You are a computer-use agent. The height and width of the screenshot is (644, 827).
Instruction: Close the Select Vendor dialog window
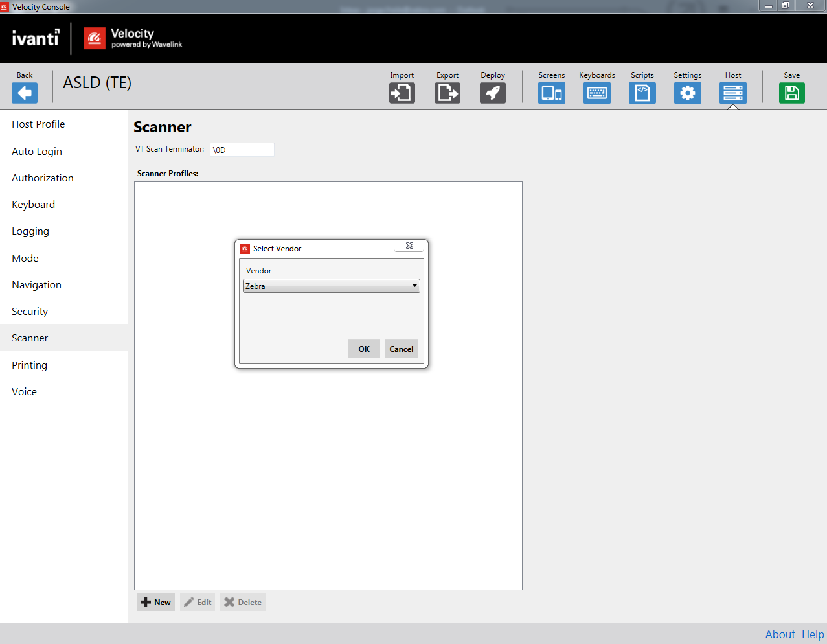tap(409, 246)
